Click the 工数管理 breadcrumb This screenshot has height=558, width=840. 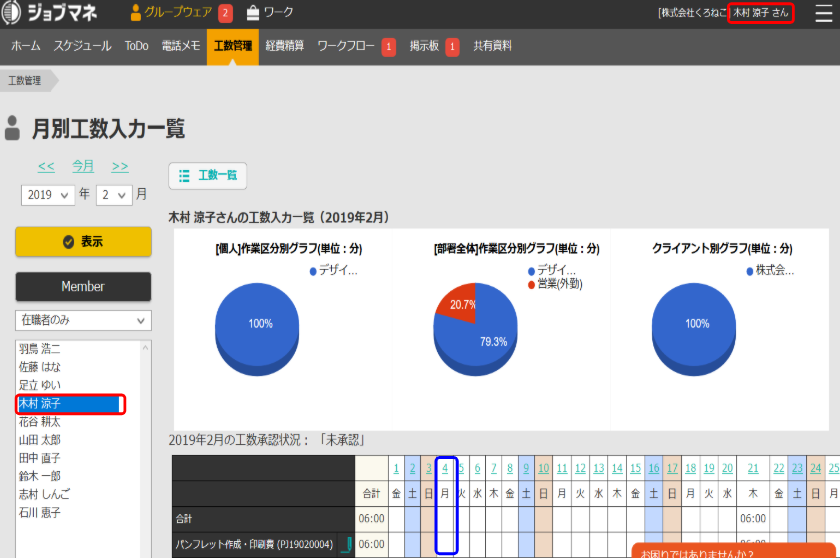[x=25, y=81]
